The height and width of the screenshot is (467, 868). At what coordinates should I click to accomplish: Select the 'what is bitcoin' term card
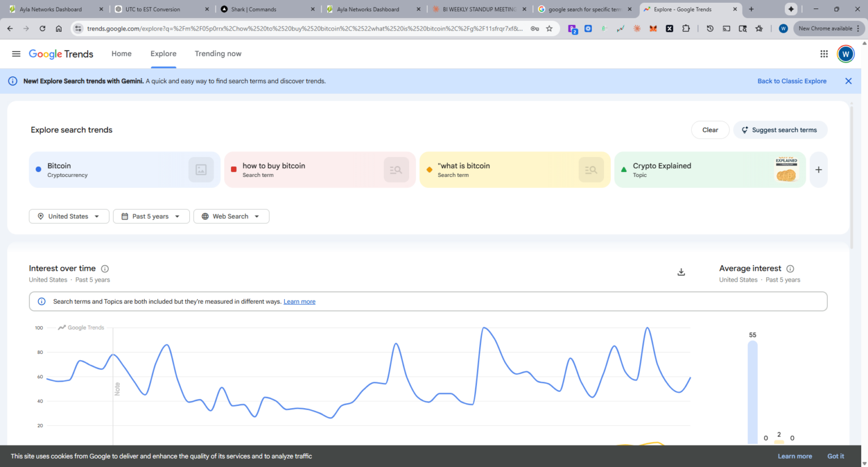515,170
